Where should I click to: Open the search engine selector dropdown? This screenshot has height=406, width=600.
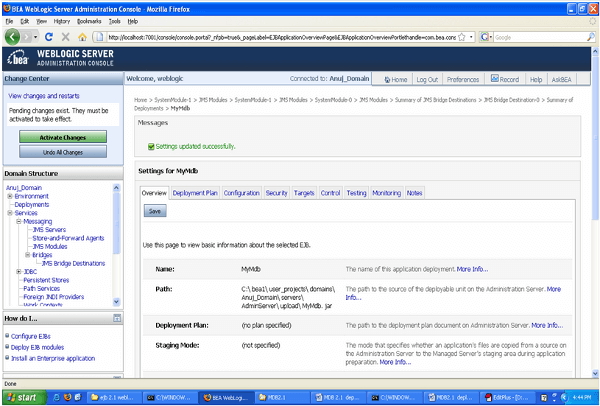(486, 37)
